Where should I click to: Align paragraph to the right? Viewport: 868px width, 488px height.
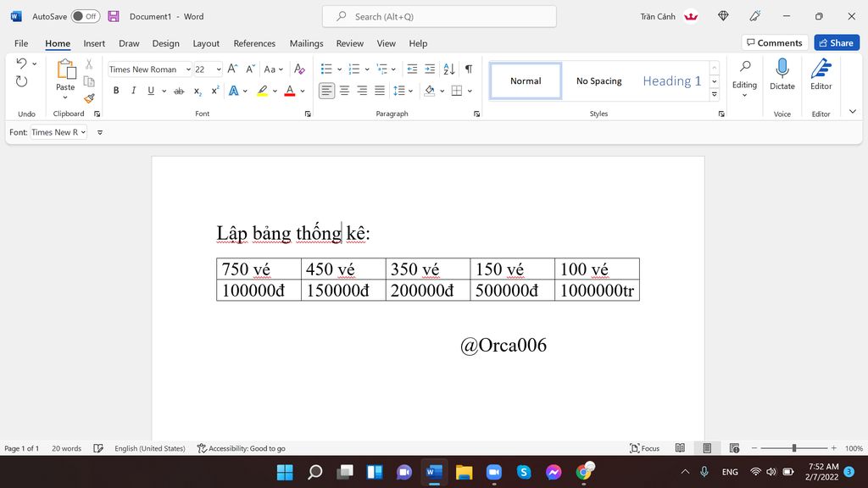click(362, 90)
